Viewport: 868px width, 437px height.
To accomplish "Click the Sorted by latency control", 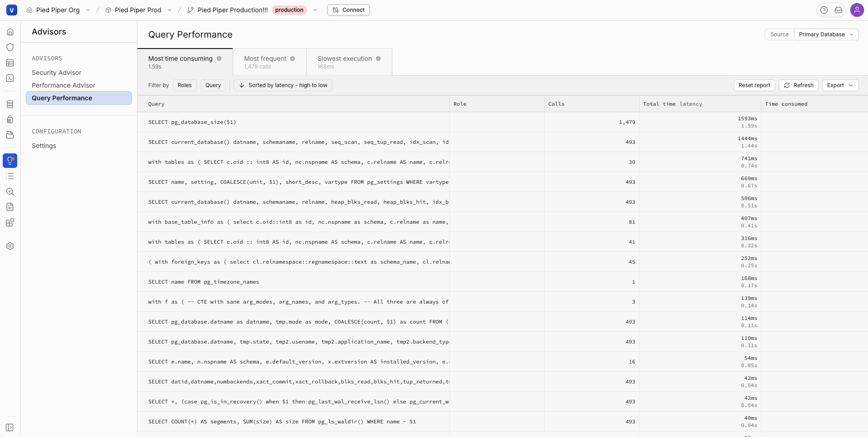I will pos(283,85).
